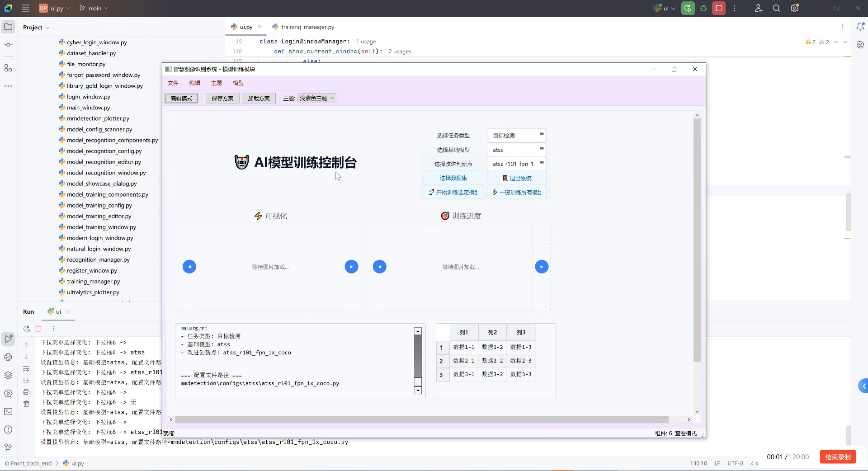This screenshot has width=868, height=471.
Task: Open the 主题 menu
Action: [217, 83]
